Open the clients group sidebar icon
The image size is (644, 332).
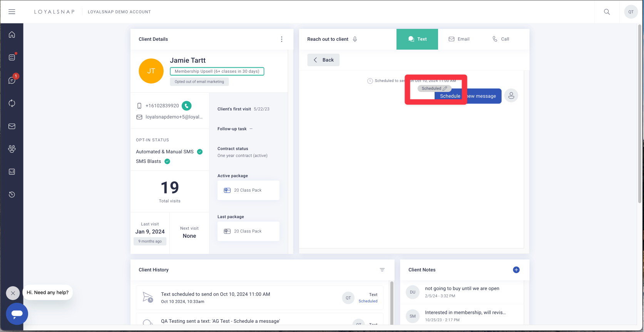[x=12, y=149]
